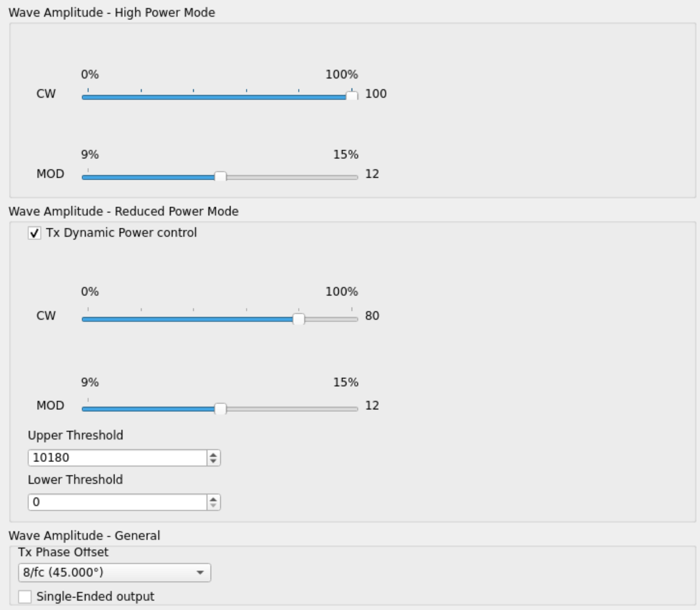This screenshot has height=610, width=700.
Task: Click the High Power Mode MOD slider handle
Action: click(x=220, y=176)
